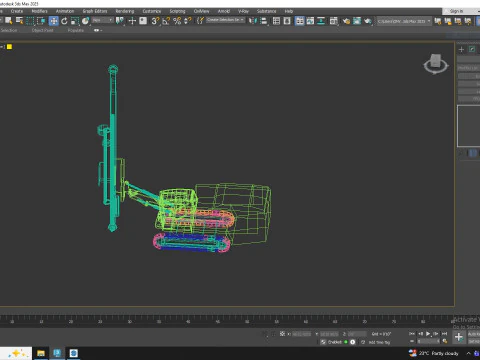This screenshot has height=360, width=480.
Task: Click the large Set Keys plus button
Action: coord(459,337)
